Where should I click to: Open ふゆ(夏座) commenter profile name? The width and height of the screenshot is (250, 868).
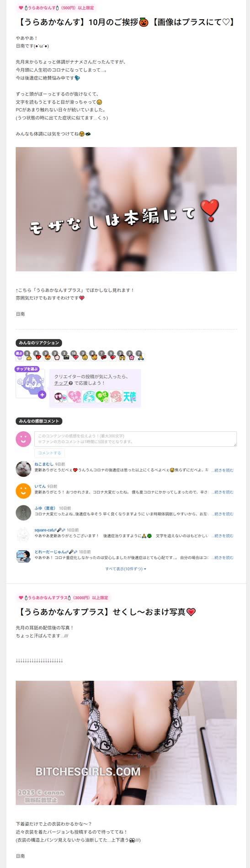(x=45, y=508)
